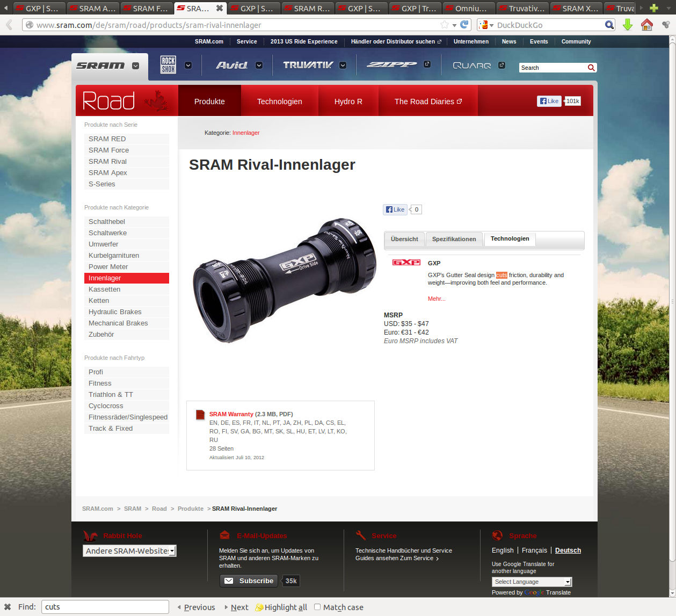Open the Kassetten category link
This screenshot has height=616, width=676.
126,289
